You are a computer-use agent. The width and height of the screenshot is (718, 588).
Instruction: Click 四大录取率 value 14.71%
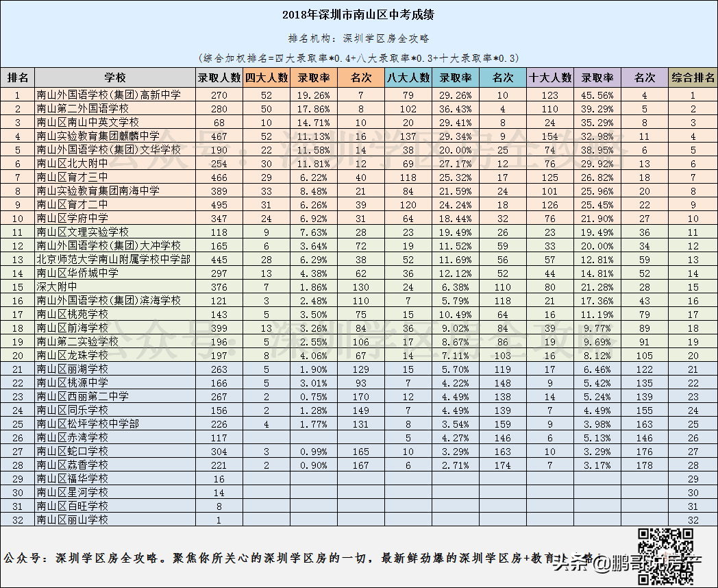[314, 123]
